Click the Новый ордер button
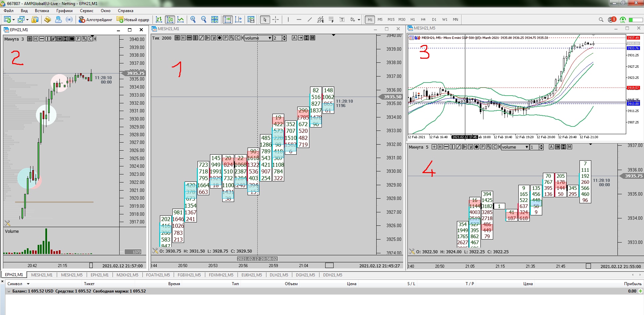 [x=133, y=20]
